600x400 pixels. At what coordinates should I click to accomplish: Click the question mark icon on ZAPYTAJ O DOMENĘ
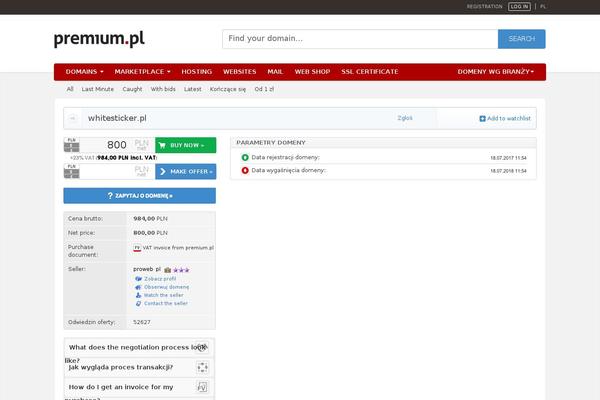pyautogui.click(x=110, y=196)
